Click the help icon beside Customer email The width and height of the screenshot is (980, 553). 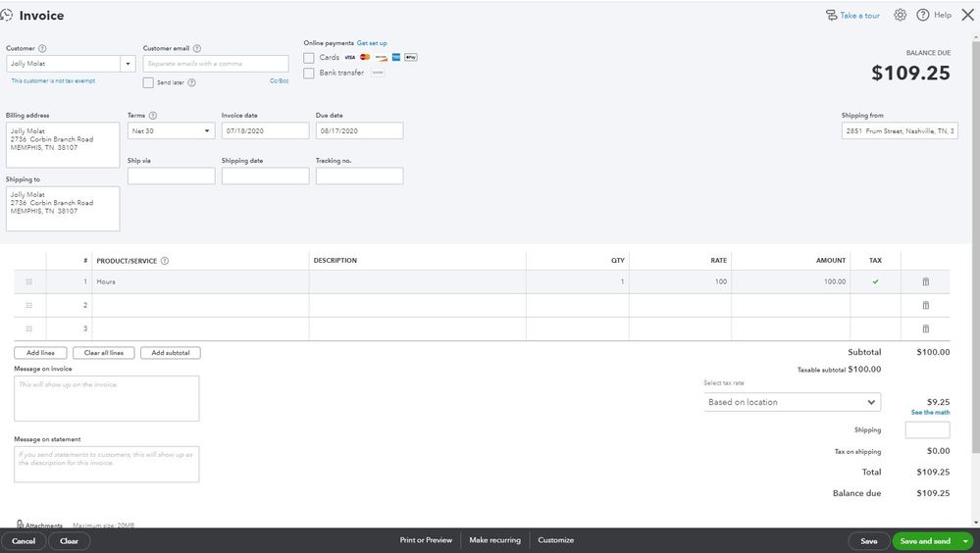tap(197, 48)
